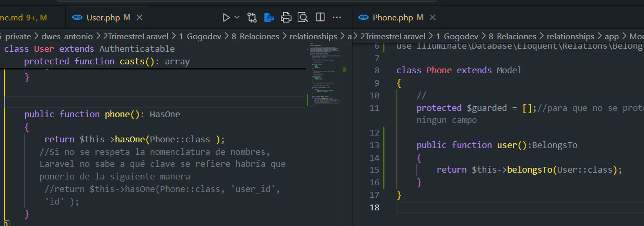Open relationships in User.php breadcrumbs

pos(313,37)
